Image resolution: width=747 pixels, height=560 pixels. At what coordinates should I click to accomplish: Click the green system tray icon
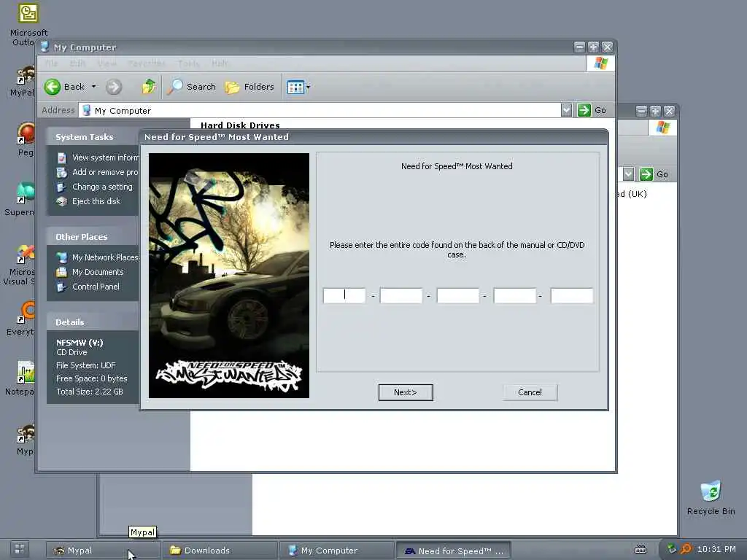[x=672, y=549]
